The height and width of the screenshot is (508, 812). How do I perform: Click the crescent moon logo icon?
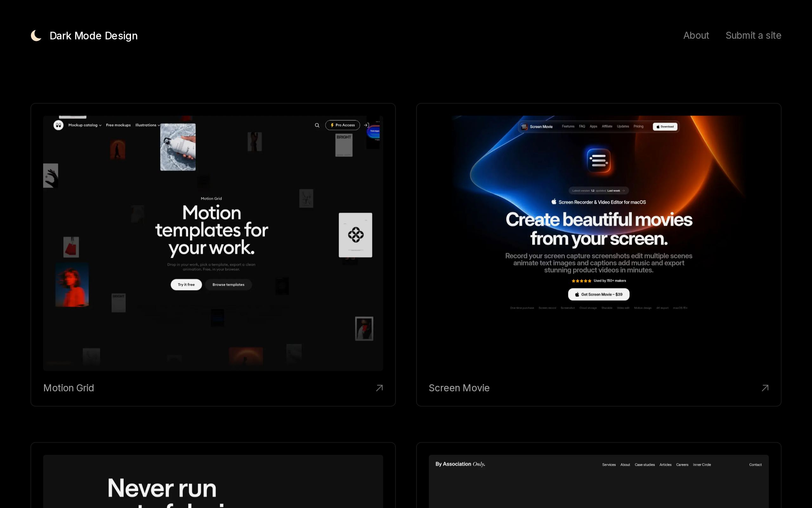36,35
